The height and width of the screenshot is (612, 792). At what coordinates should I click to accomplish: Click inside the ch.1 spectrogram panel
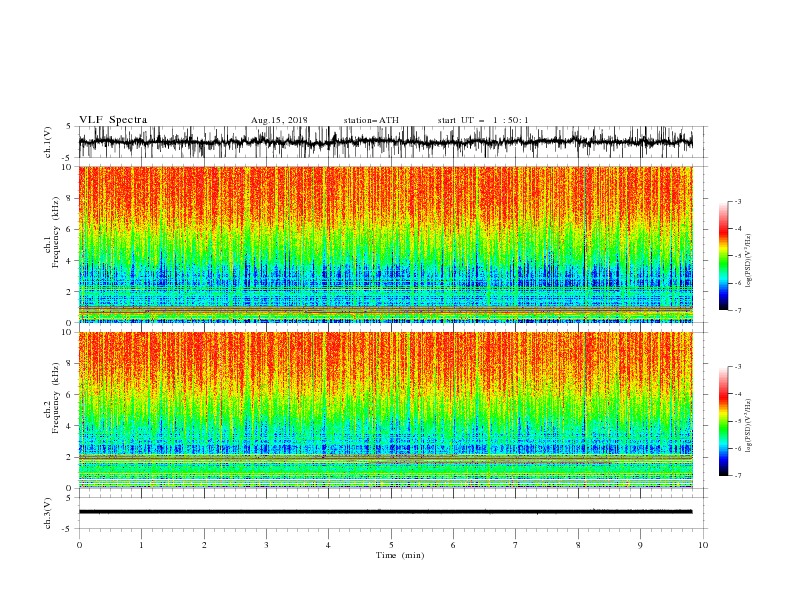point(385,244)
